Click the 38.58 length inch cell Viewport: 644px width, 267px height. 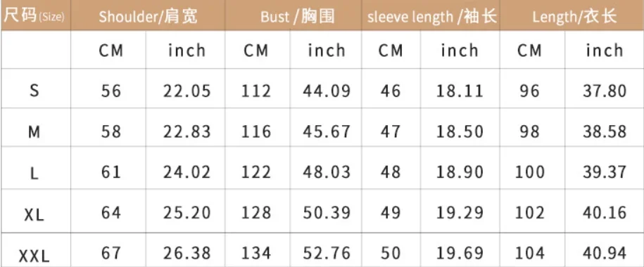[605, 131]
